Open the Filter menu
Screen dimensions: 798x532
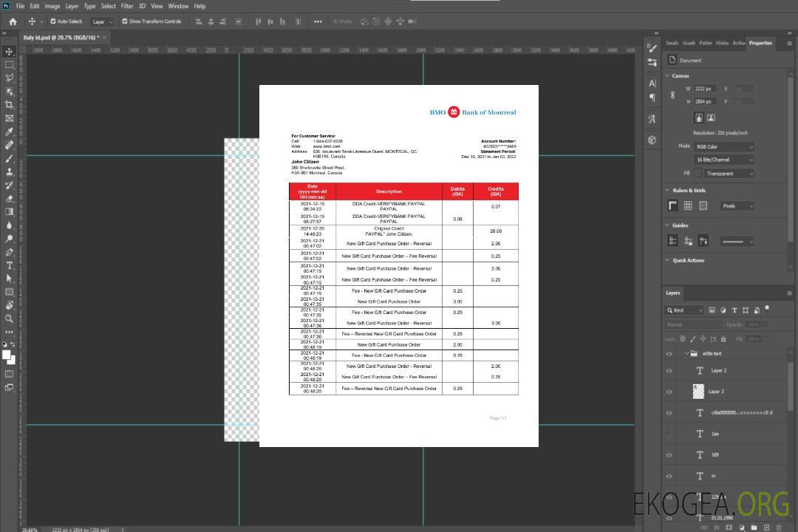coord(127,6)
